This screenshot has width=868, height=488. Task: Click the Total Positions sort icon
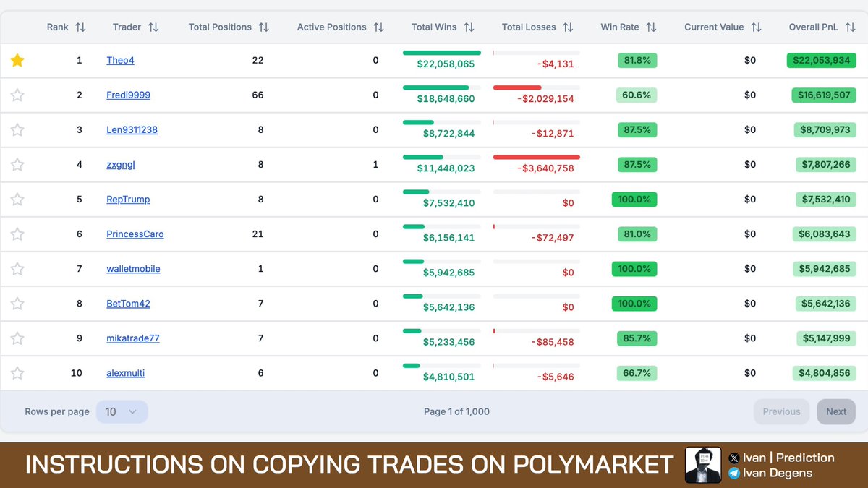[x=264, y=27]
